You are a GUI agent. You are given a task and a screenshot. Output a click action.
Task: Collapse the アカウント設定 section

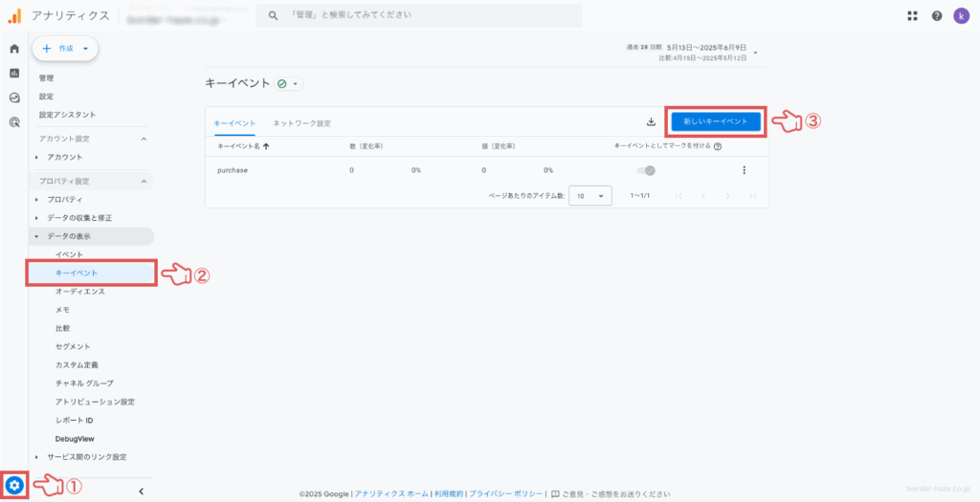pos(144,139)
